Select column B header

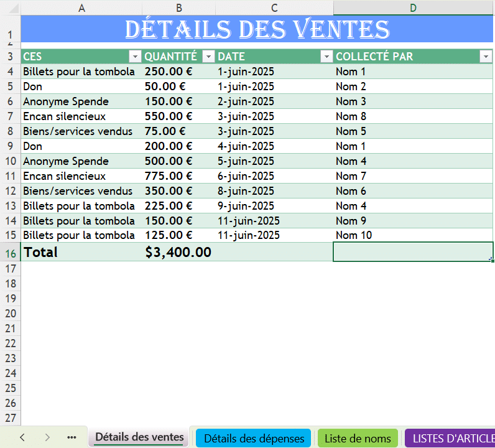[x=179, y=8]
